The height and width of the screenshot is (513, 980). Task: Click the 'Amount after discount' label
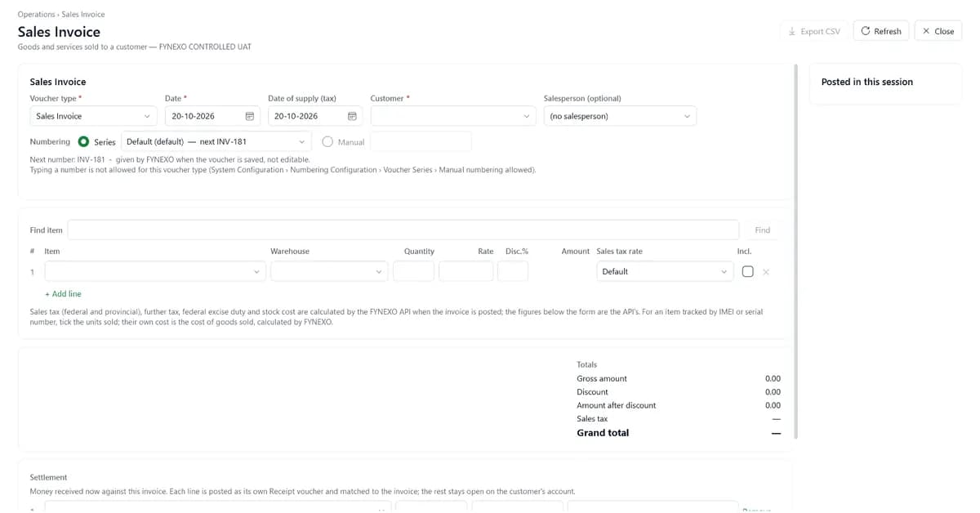(x=617, y=405)
